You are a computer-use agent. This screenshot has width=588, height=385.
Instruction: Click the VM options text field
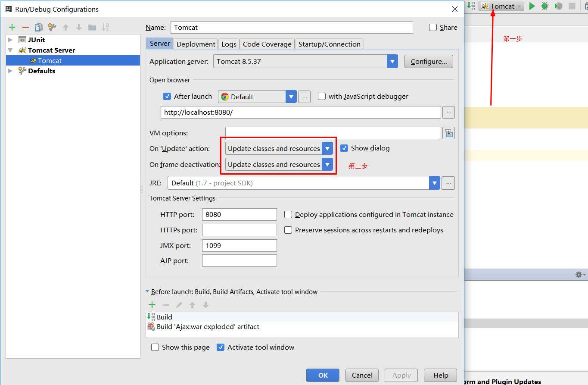(x=333, y=133)
